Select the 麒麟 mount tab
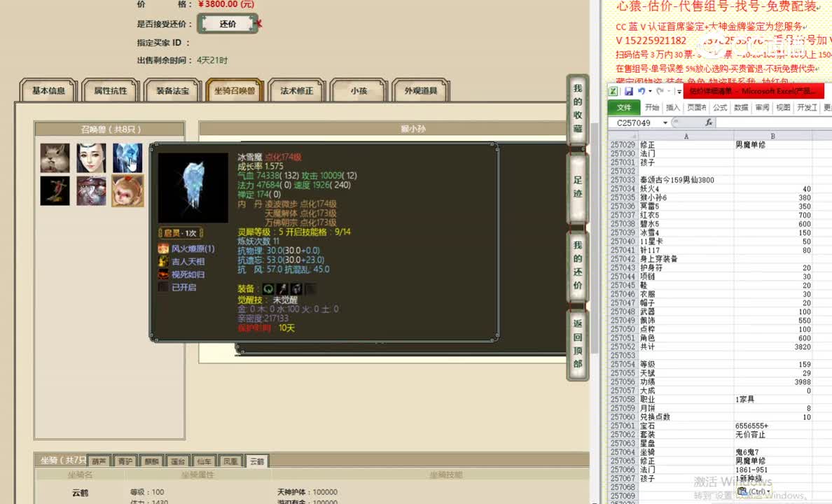The image size is (832, 504). (x=152, y=461)
